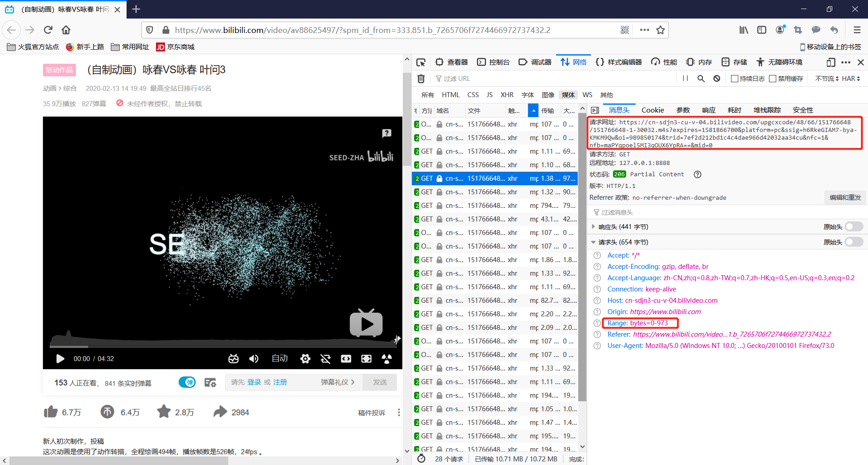Switch to the 控制台 console tab
This screenshot has width=868, height=465.
[x=494, y=62]
